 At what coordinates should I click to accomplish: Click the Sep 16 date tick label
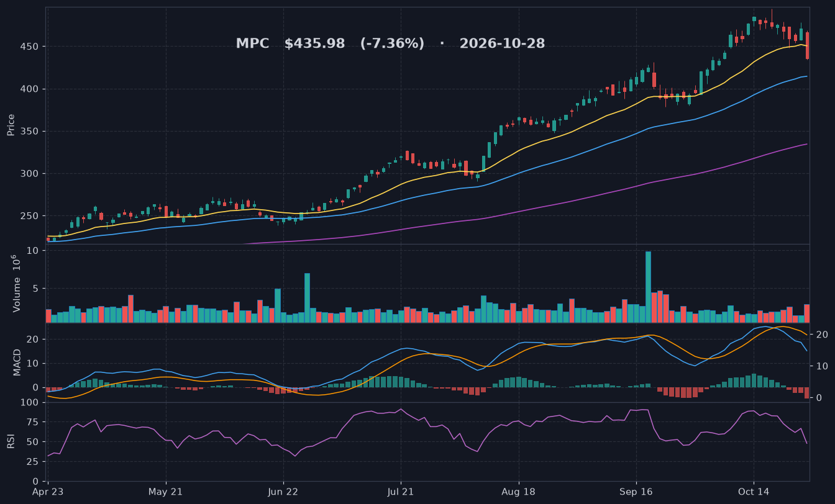pos(636,492)
